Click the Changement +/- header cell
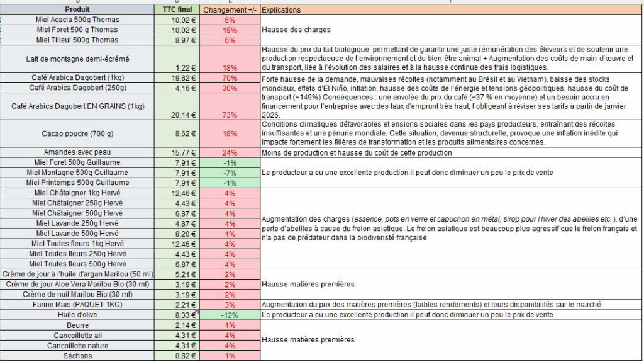 click(229, 10)
